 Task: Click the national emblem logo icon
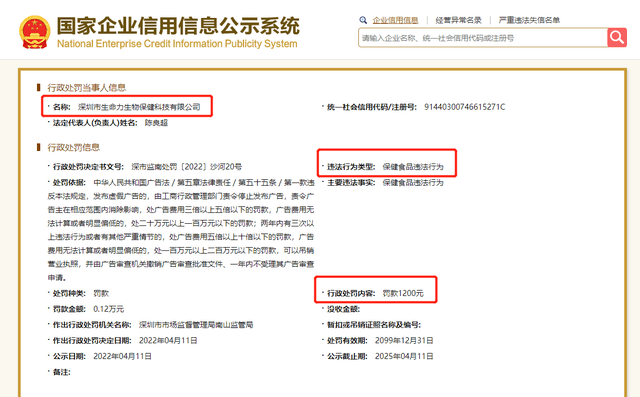(x=35, y=32)
